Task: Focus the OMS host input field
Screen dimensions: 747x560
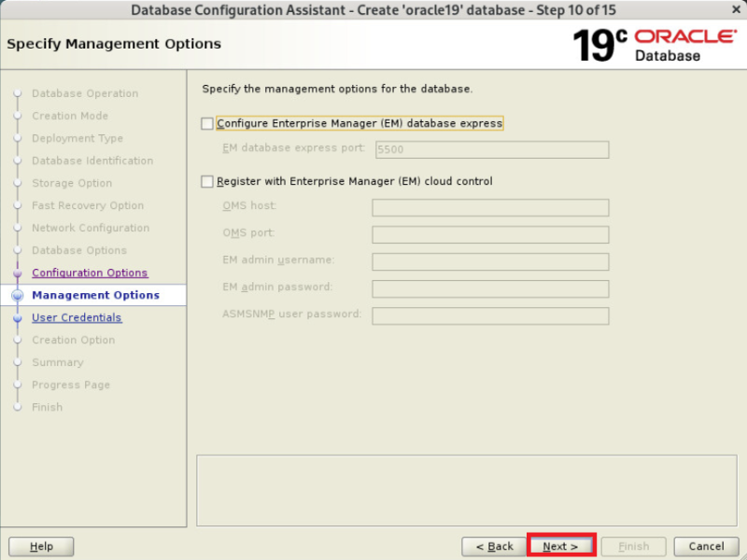Action: click(490, 207)
